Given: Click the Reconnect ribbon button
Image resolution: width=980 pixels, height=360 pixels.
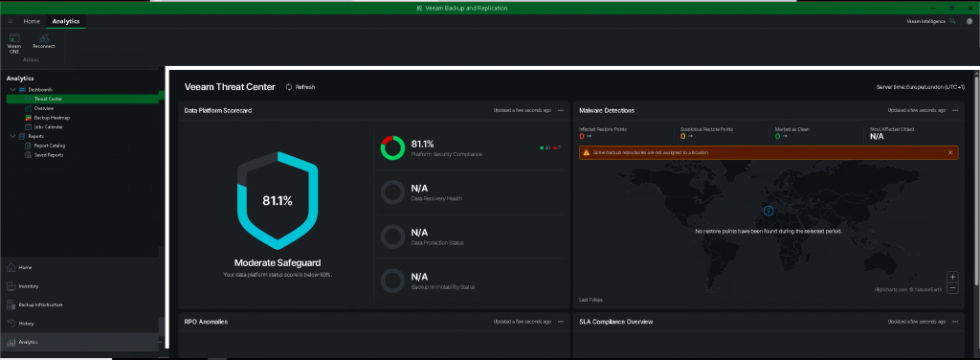Looking at the screenshot, I should click(x=44, y=42).
